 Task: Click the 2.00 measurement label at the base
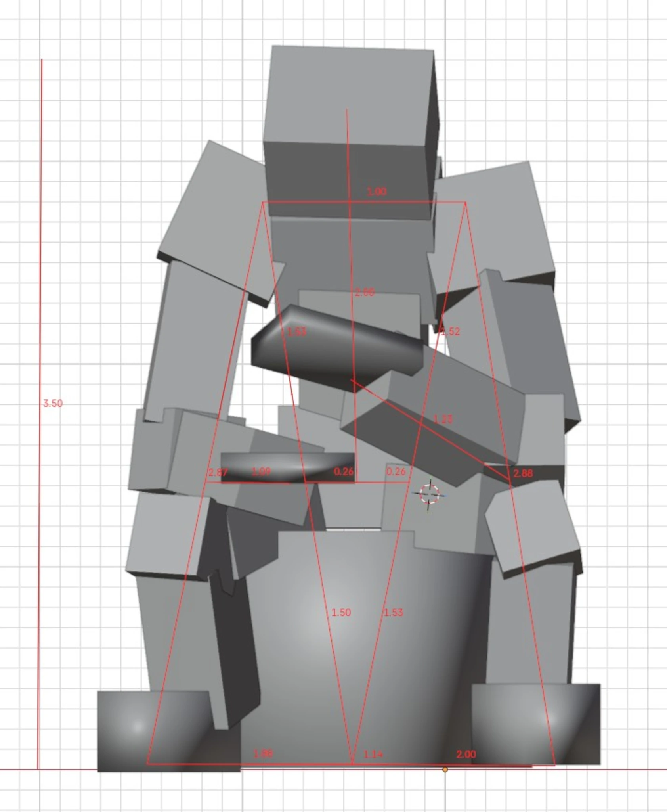[x=466, y=754]
